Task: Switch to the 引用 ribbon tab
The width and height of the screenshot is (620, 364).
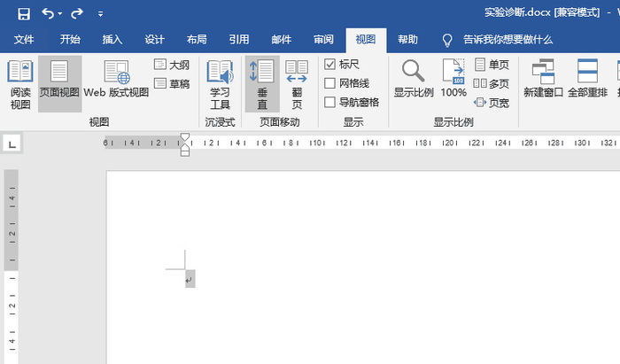Action: pos(239,40)
